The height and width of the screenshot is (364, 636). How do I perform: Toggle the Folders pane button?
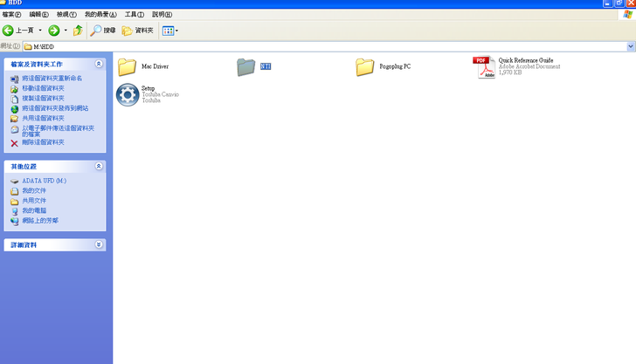[x=138, y=31]
